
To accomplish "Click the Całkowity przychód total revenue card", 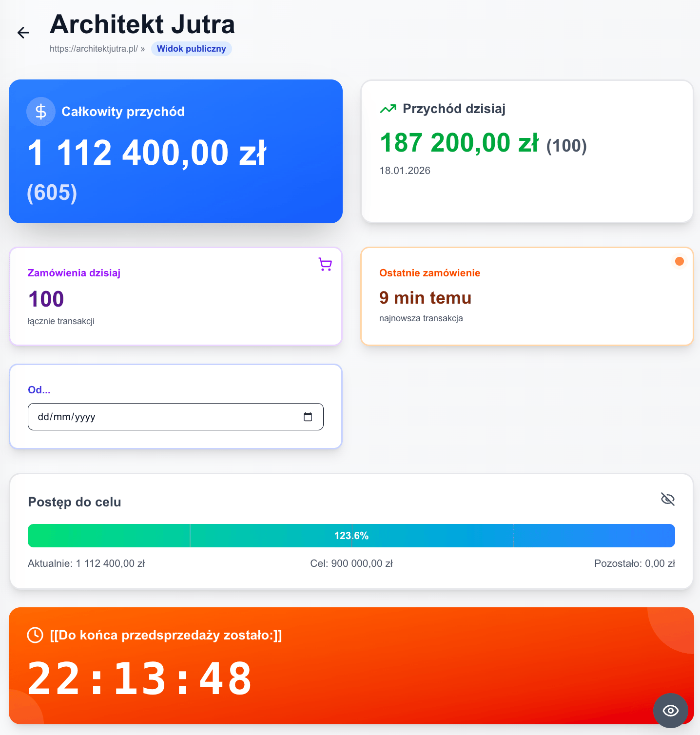I will coord(175,152).
